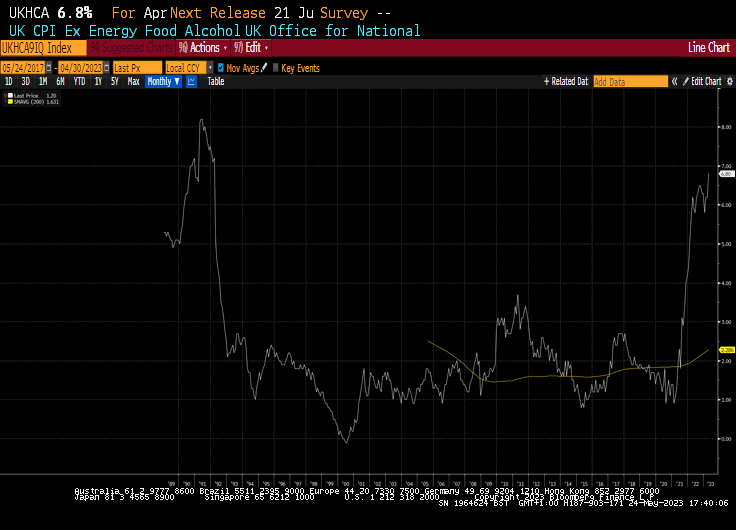The height and width of the screenshot is (530, 736).
Task: Click the Mov Avgs pencil edit icon
Action: [x=264, y=68]
